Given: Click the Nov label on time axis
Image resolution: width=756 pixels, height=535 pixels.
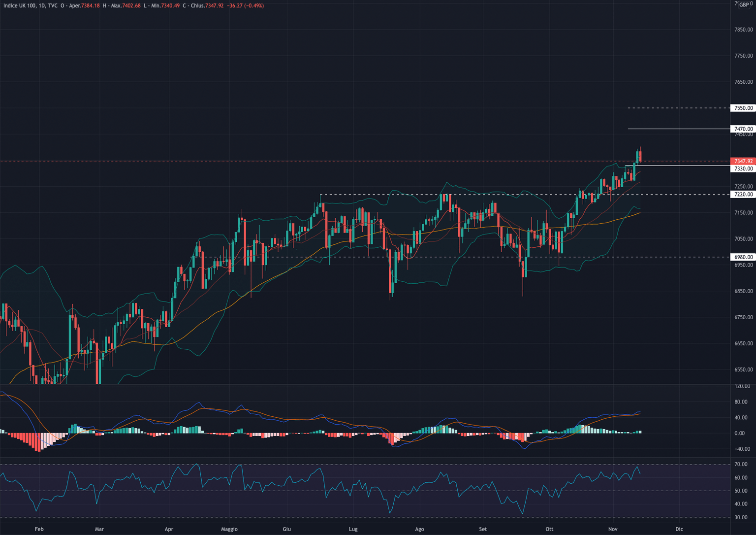Looking at the screenshot, I should (612, 529).
